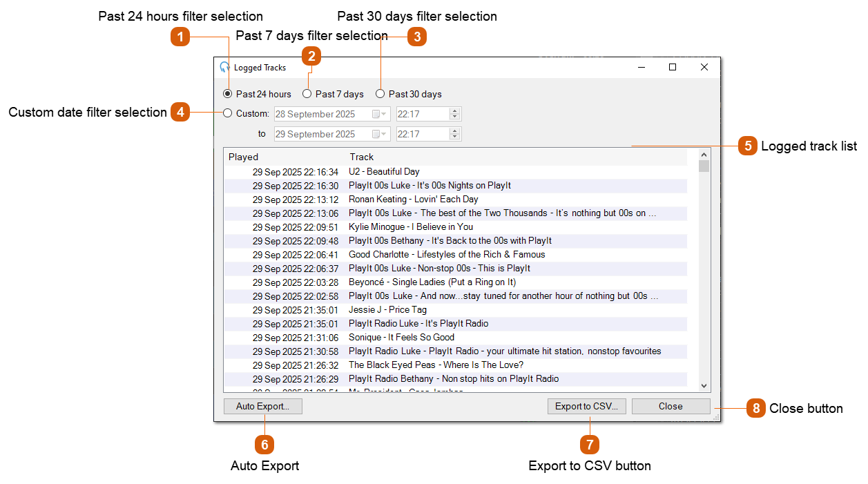868x484 pixels.
Task: Click the start time 22:17 spinner
Action: coord(454,114)
